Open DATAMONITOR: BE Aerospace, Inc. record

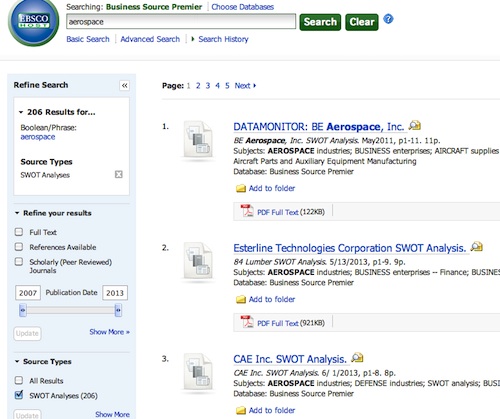pyautogui.click(x=319, y=127)
